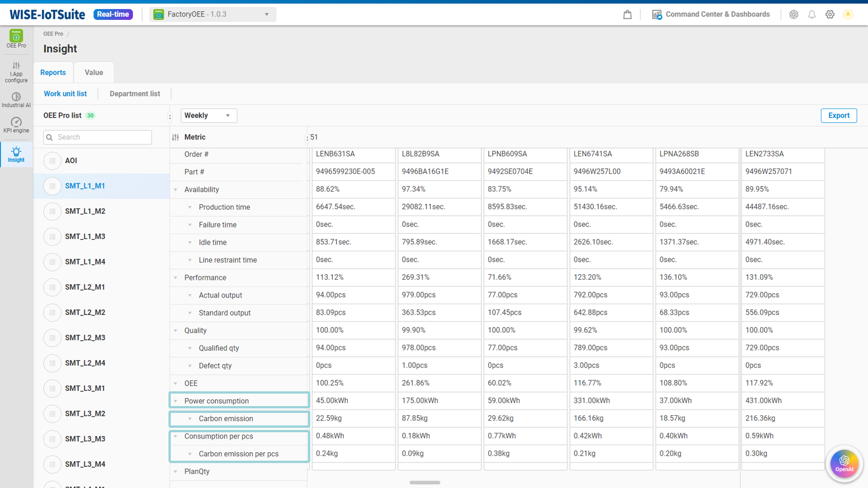Click order number LPNA268SB cell
This screenshot has height=488, width=868.
(x=697, y=154)
